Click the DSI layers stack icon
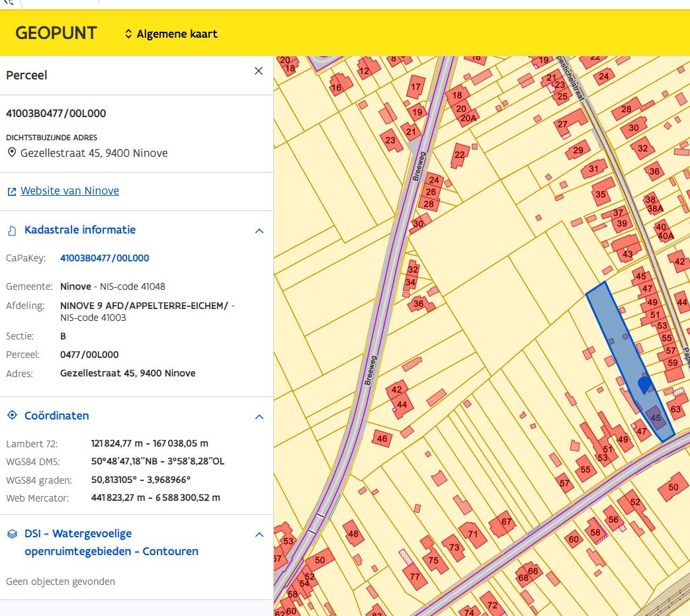The image size is (690, 616). point(12,534)
